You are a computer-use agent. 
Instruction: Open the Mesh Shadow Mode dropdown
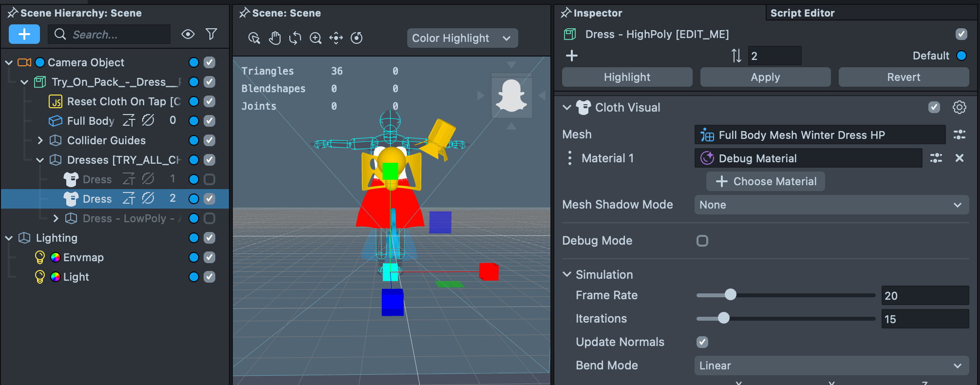(x=831, y=205)
